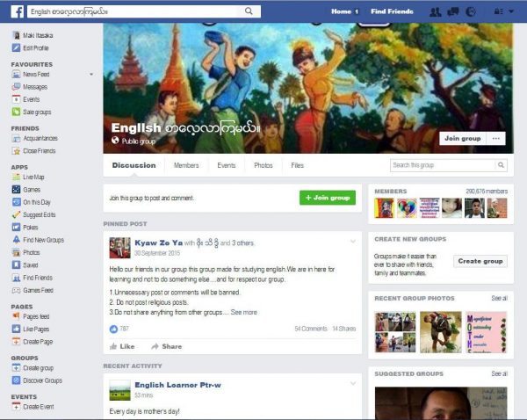Open Like Pages in sidebar
Screen dimensions: 527x420
[x=31, y=329]
